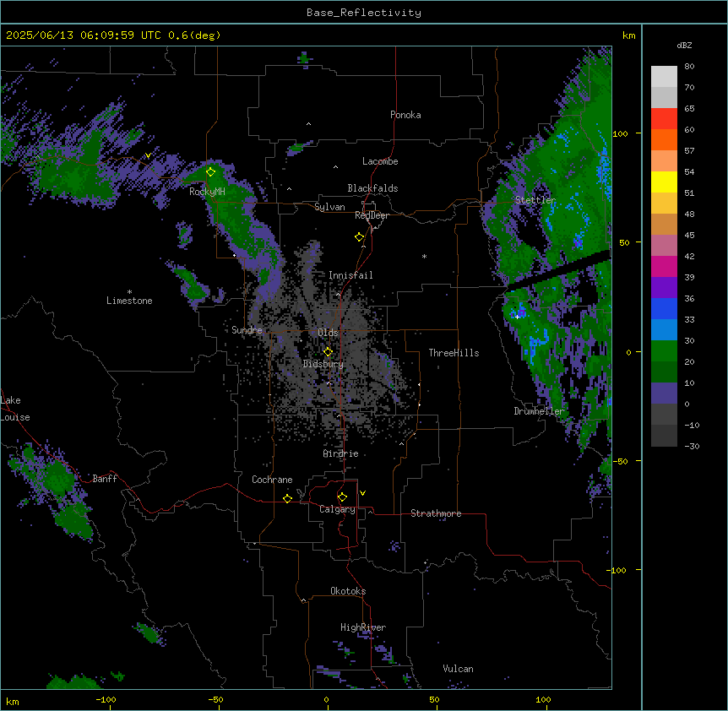Screen dimensions: 728x711
Task: Select the Vulcan town label
Action: pyautogui.click(x=459, y=669)
